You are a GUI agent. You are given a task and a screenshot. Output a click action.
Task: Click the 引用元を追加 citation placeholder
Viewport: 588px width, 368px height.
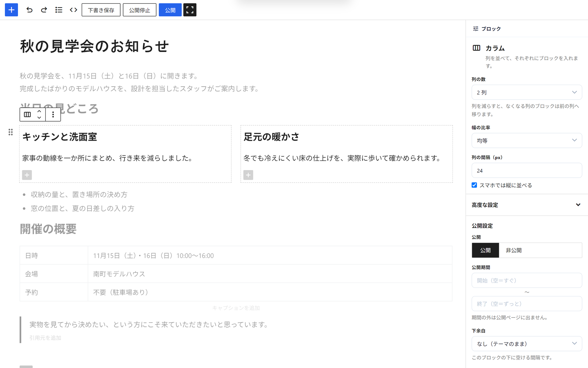(45, 338)
